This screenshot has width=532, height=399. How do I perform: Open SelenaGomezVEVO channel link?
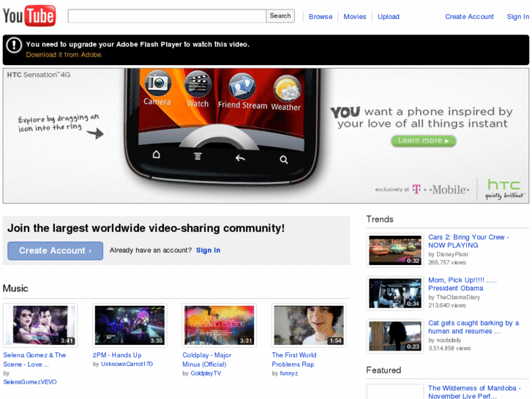(30, 382)
